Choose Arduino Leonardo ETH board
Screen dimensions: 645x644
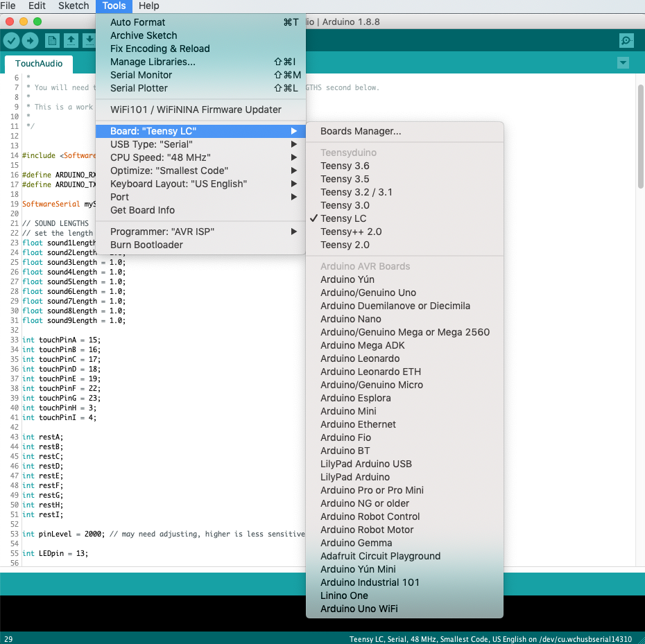[405, 372]
